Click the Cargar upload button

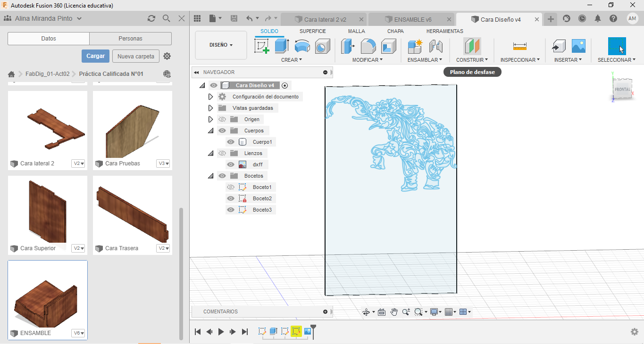(95, 56)
